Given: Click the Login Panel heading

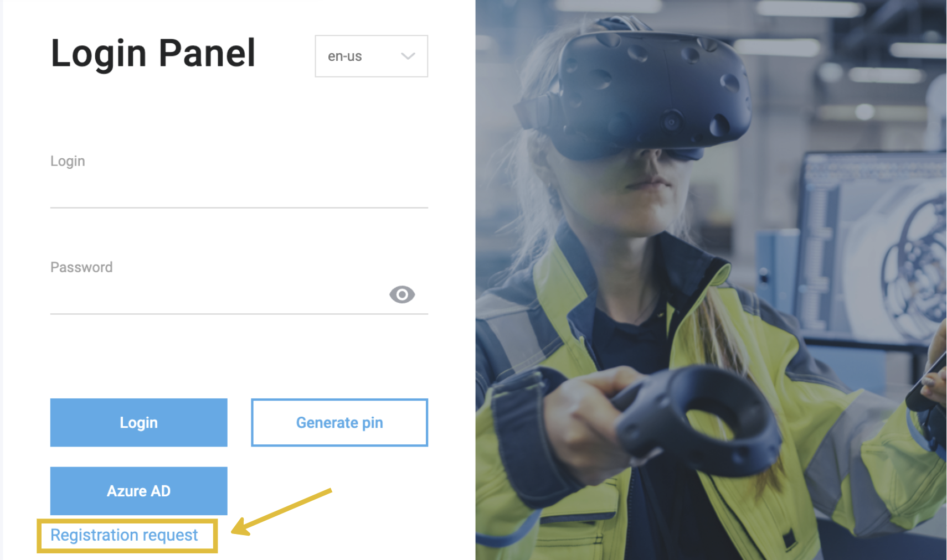Looking at the screenshot, I should click(x=153, y=54).
